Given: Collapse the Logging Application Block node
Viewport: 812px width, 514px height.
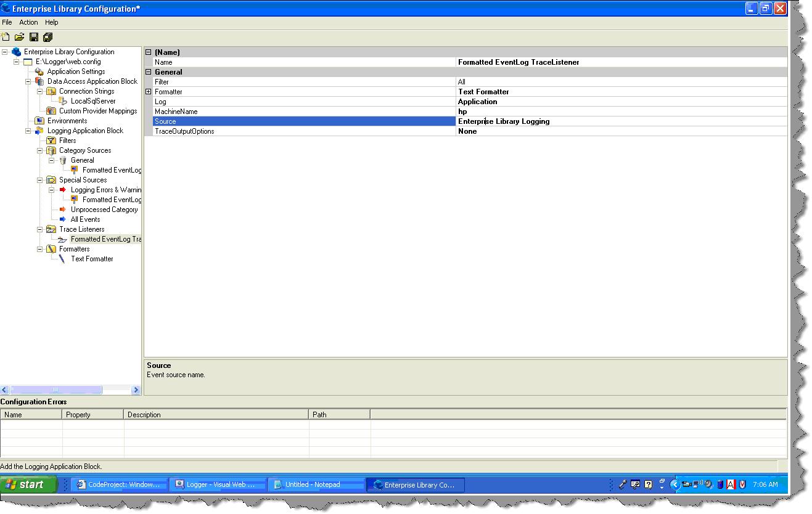Looking at the screenshot, I should [28, 131].
